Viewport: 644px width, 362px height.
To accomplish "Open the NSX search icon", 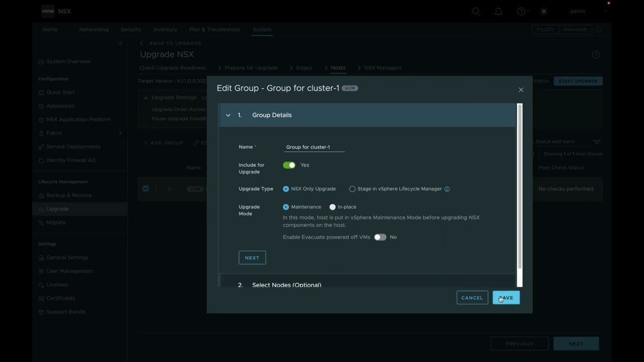I will pos(476,11).
